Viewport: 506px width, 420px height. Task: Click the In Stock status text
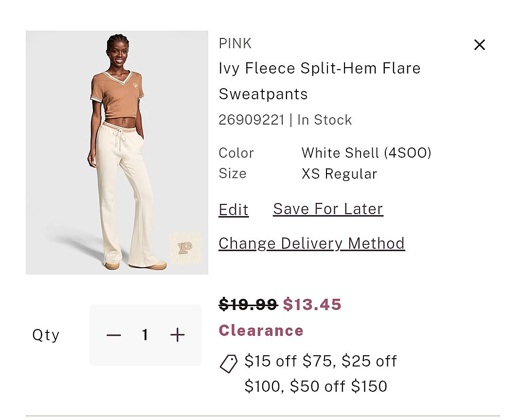click(325, 120)
